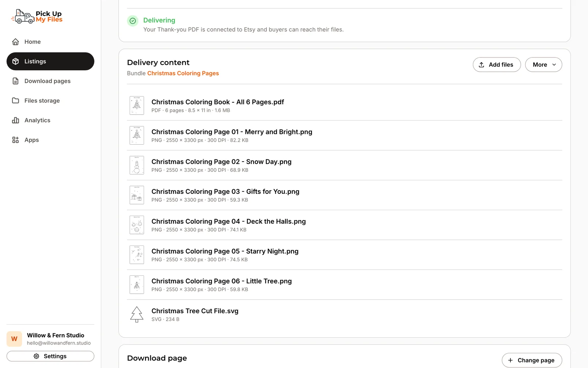Click the Apps grid-plus icon
588x368 pixels.
pyautogui.click(x=15, y=140)
